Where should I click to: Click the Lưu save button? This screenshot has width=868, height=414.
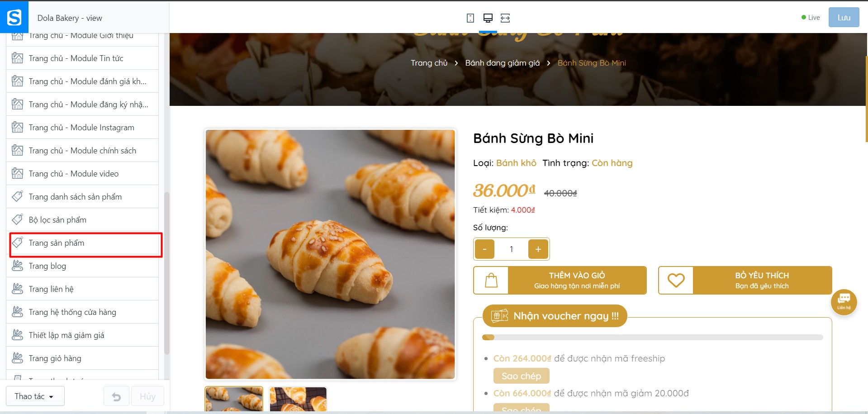[844, 18]
